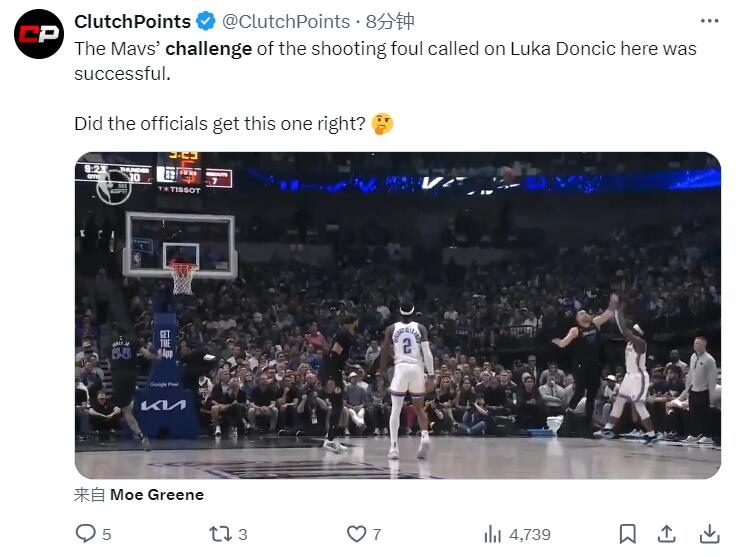Image resolution: width=740 pixels, height=557 pixels.
Task: Open the ClutchPoints profile avatar
Action: pyautogui.click(x=39, y=34)
